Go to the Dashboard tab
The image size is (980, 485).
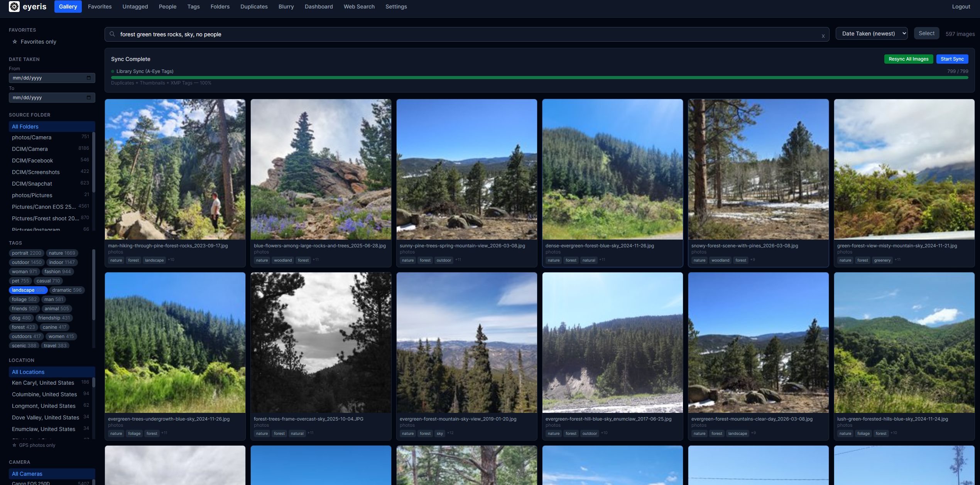tap(319, 7)
